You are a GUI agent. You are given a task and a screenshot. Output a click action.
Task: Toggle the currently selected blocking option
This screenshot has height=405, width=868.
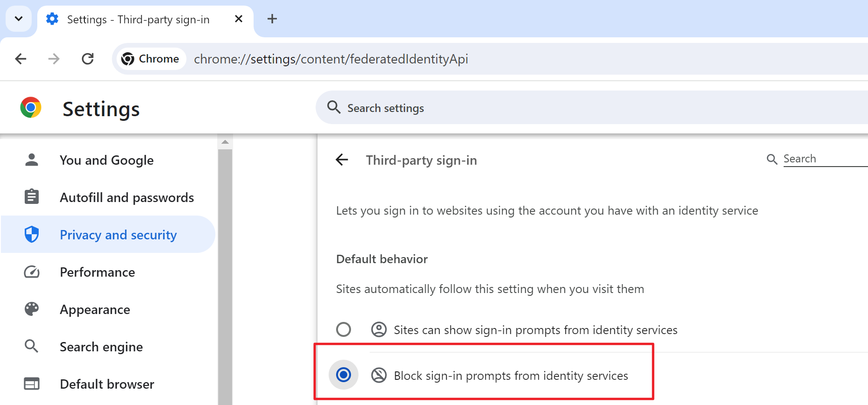click(344, 375)
